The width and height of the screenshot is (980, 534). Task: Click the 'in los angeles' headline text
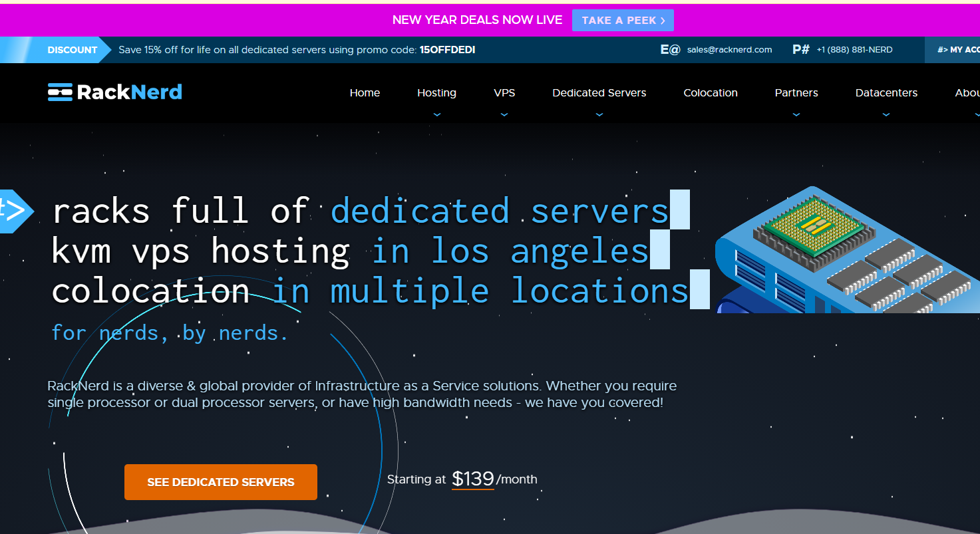click(510, 251)
